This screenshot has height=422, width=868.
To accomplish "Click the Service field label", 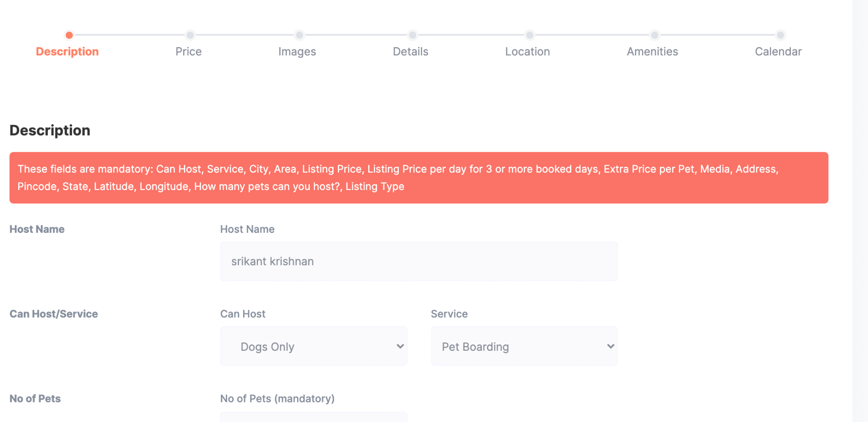I will point(449,314).
